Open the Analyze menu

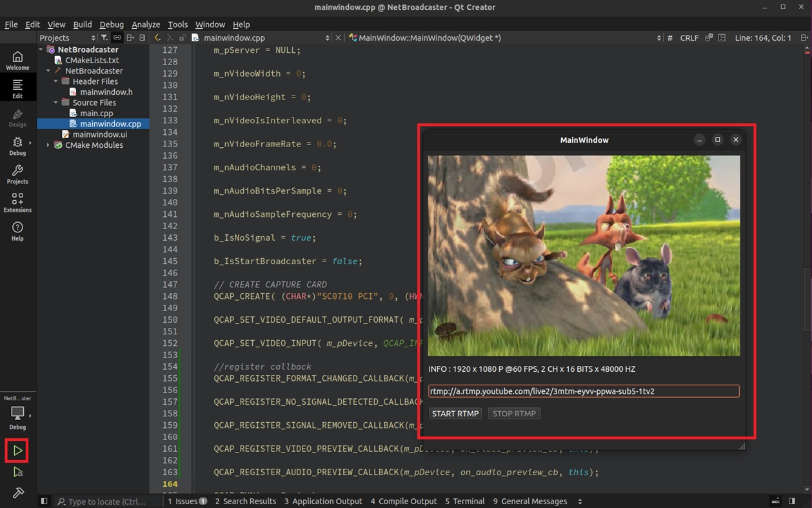[146, 25]
